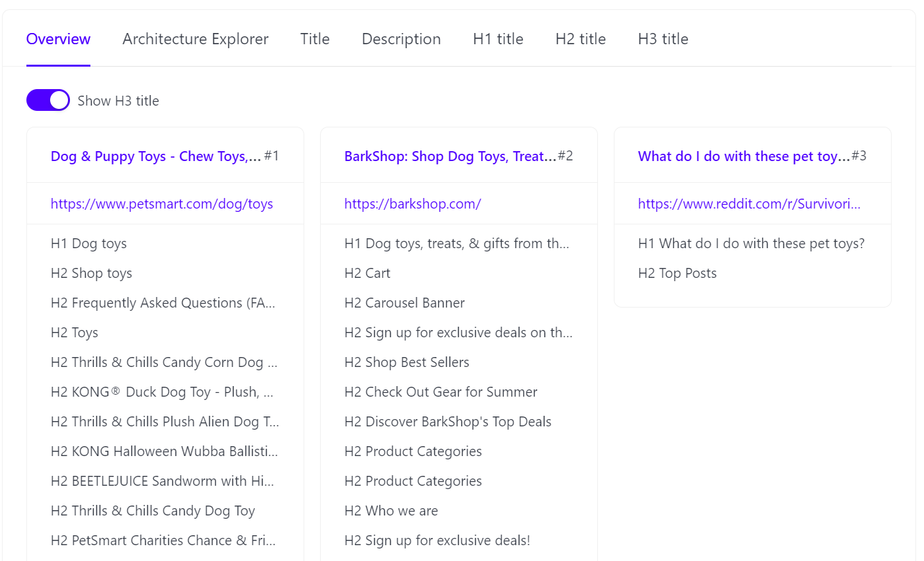924x561 pixels.
Task: Click H2 KONG Duck Dog Toy - Plush row
Action: click(x=162, y=392)
